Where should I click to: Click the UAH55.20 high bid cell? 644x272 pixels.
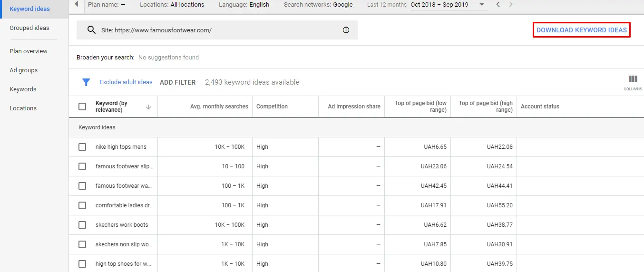tap(500, 205)
